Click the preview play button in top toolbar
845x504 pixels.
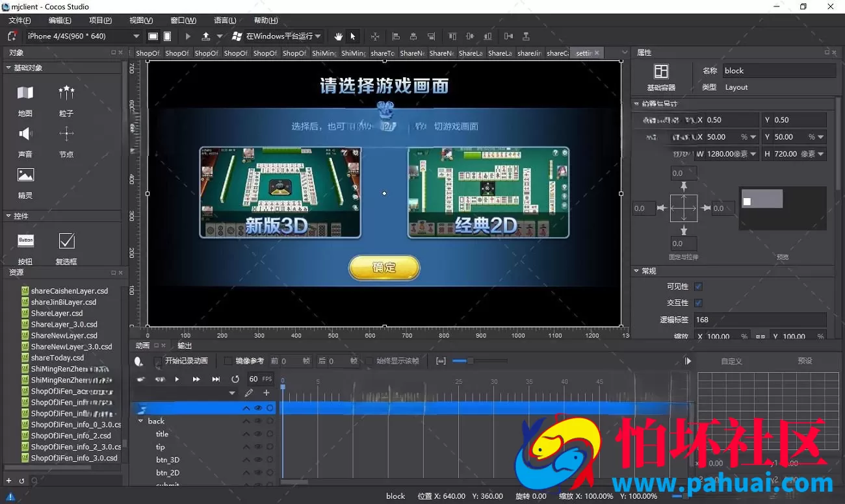pos(188,36)
